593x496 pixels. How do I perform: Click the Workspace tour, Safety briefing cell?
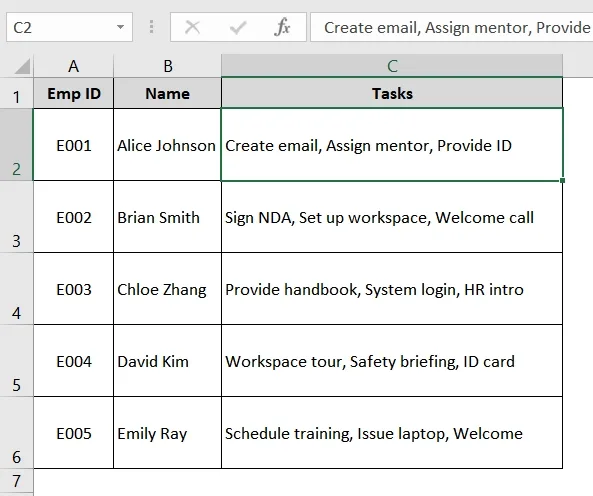(392, 361)
